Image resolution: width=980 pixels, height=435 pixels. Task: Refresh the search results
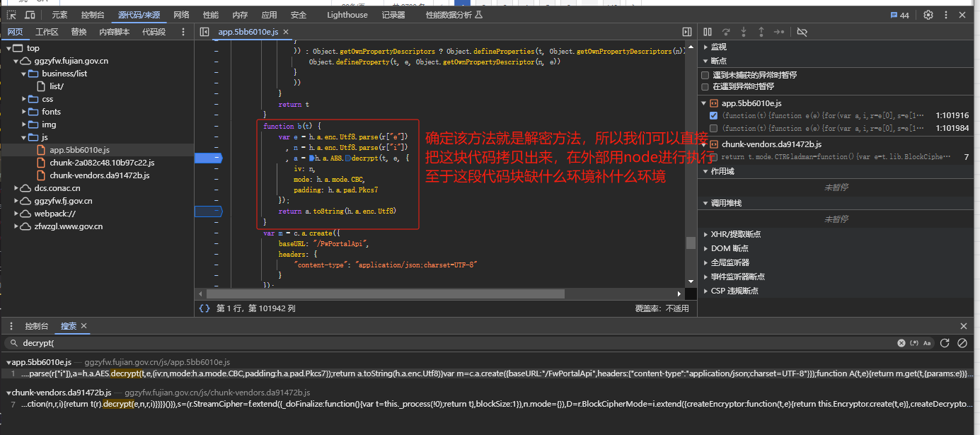[x=945, y=343]
